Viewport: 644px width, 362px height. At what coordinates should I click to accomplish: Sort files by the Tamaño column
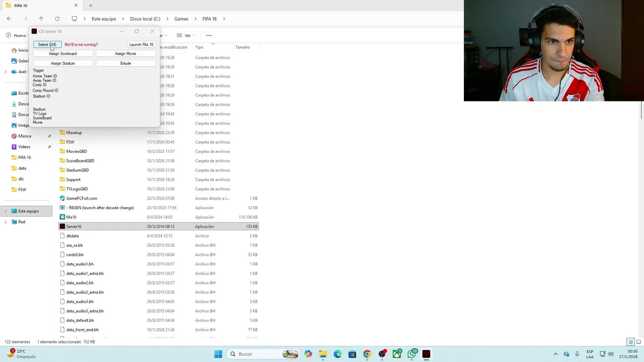coord(243,47)
